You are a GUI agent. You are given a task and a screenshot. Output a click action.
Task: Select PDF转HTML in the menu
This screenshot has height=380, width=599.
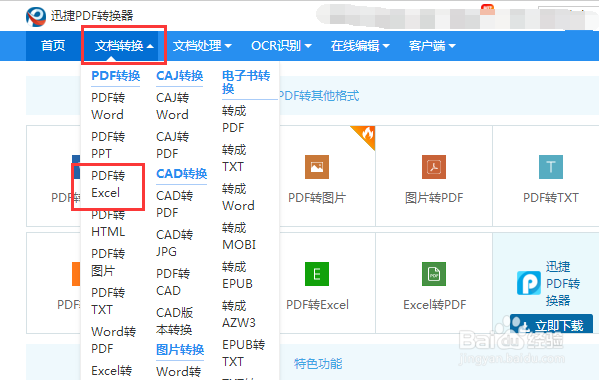(108, 223)
